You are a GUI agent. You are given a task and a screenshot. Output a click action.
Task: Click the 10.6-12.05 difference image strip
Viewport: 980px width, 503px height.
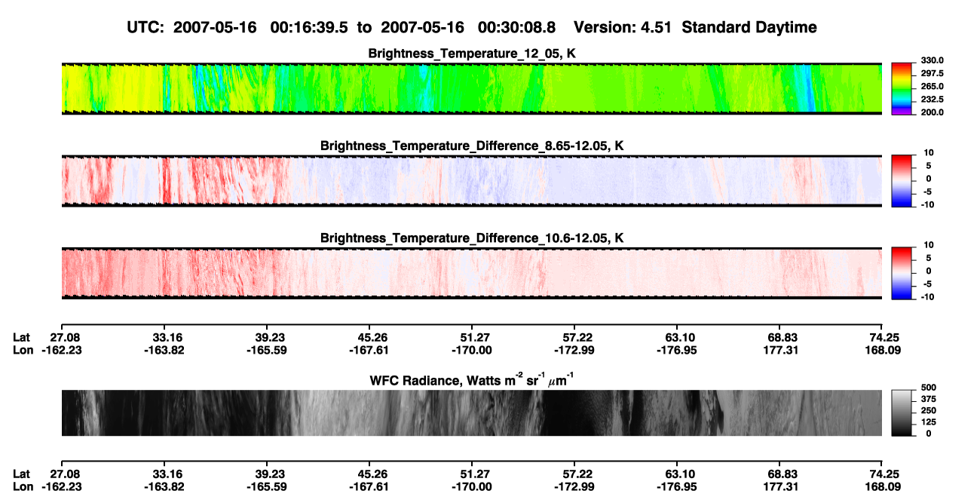point(472,273)
